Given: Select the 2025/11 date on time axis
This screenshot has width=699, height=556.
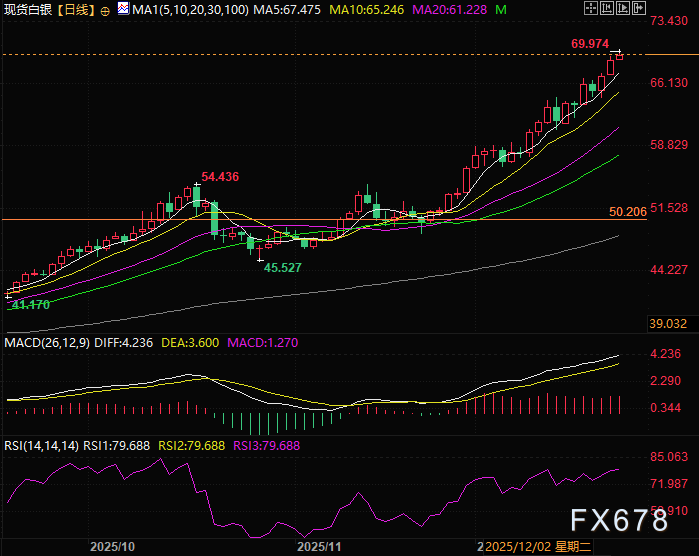Looking at the screenshot, I should pos(319,548).
